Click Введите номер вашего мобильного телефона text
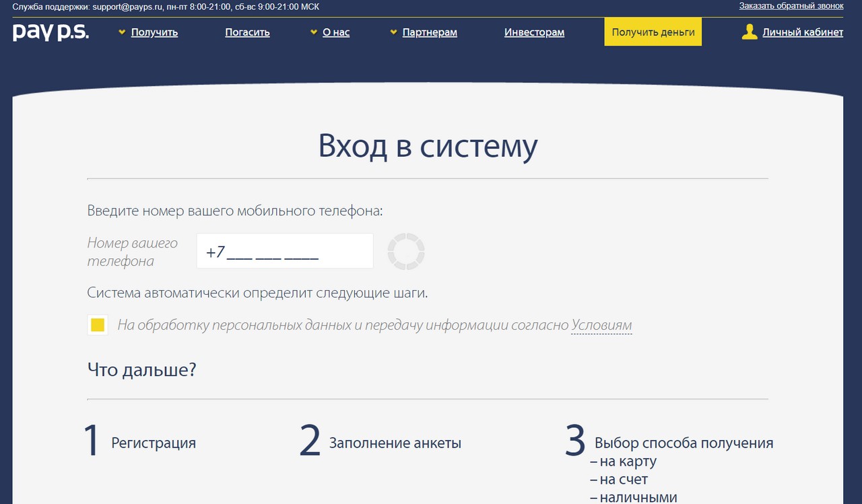The image size is (862, 504). coord(235,211)
